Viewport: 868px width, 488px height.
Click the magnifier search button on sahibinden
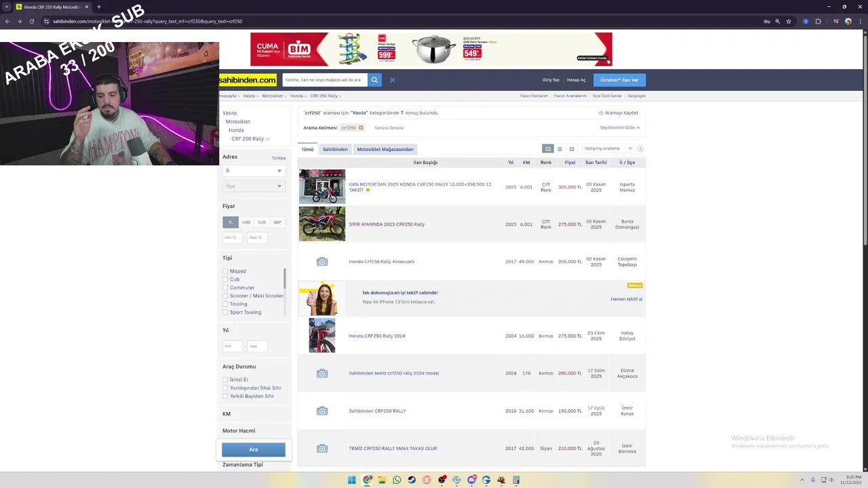click(x=374, y=80)
